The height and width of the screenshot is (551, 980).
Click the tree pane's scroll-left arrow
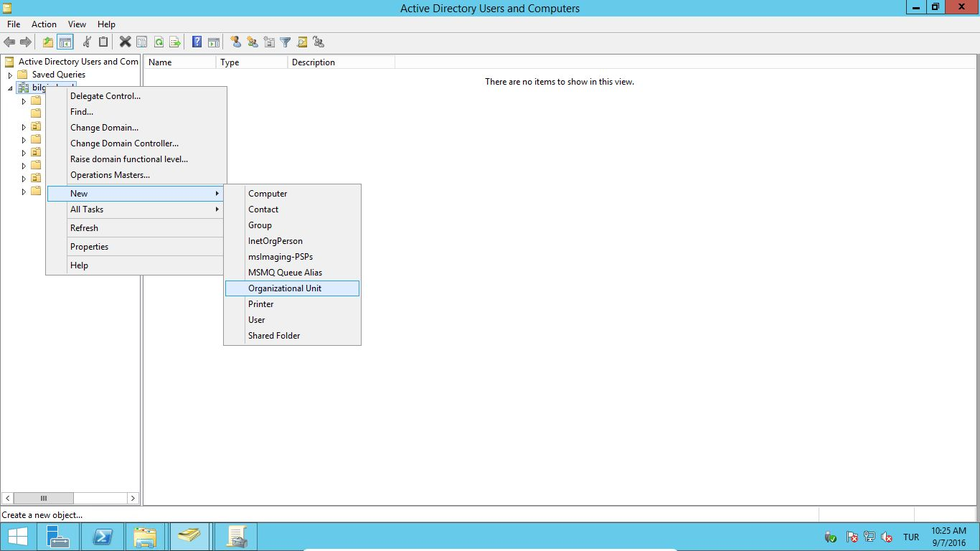(8, 498)
